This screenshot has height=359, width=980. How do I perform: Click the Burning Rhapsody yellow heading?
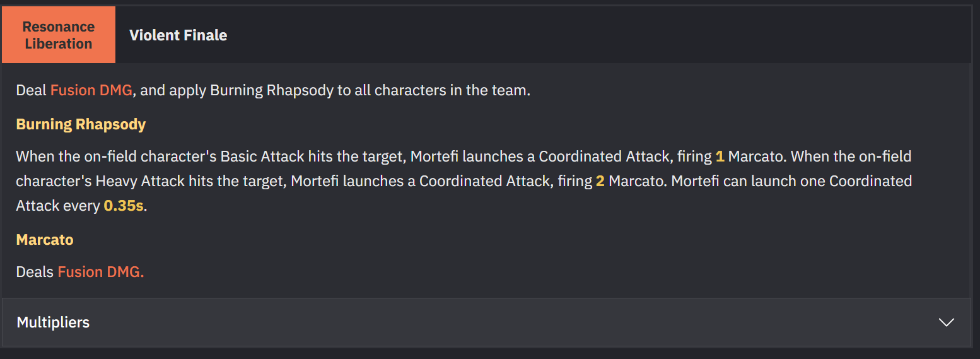coord(81,124)
